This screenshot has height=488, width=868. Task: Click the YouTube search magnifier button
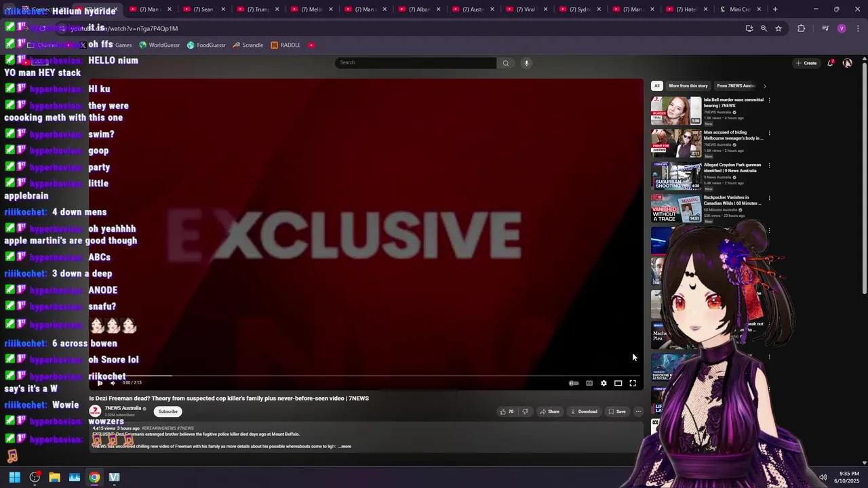[505, 63]
